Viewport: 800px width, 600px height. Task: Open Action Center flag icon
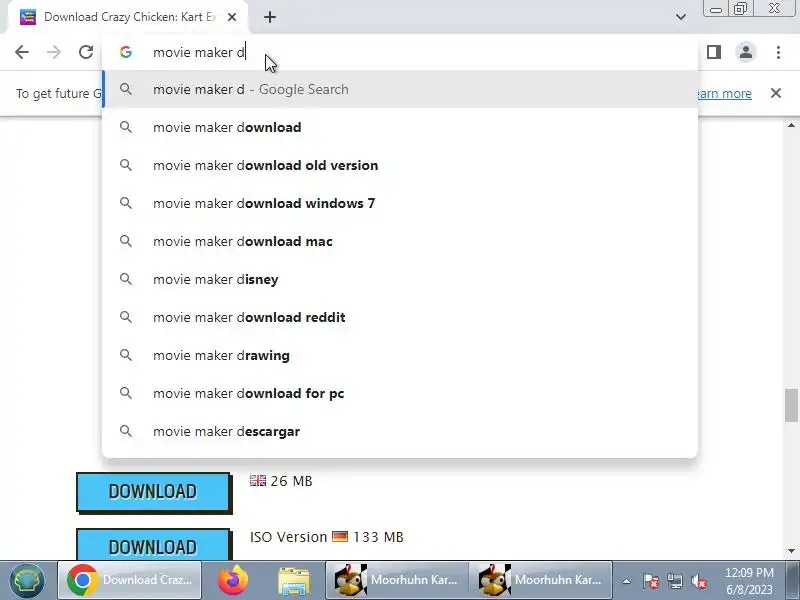651,581
